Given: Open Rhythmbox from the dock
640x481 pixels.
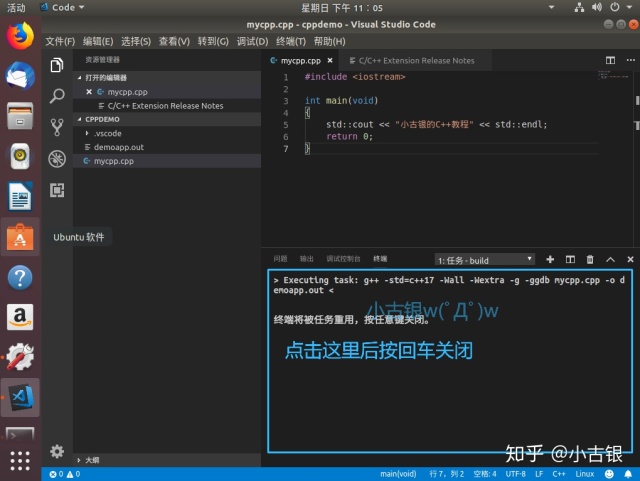Looking at the screenshot, I should pos(20,156).
